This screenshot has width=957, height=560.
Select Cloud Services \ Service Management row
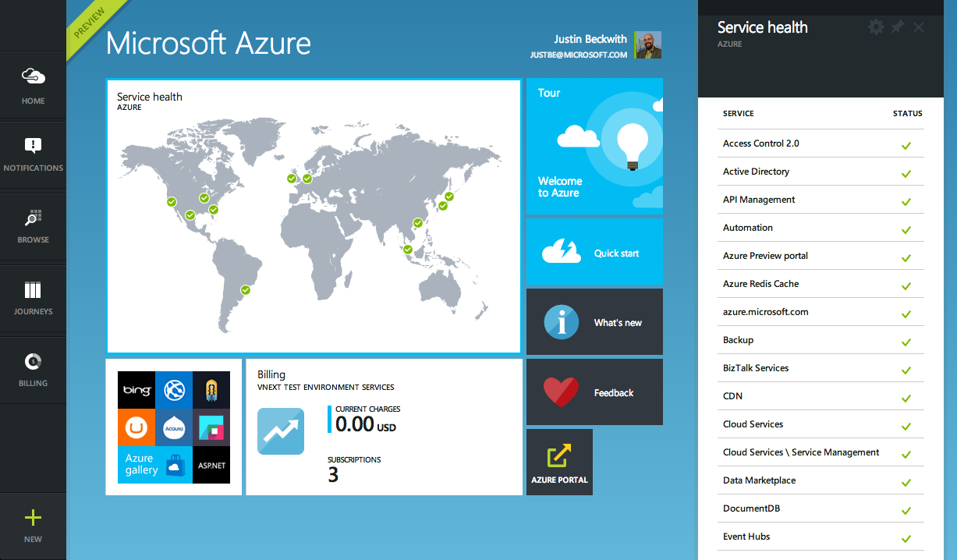tap(821, 452)
